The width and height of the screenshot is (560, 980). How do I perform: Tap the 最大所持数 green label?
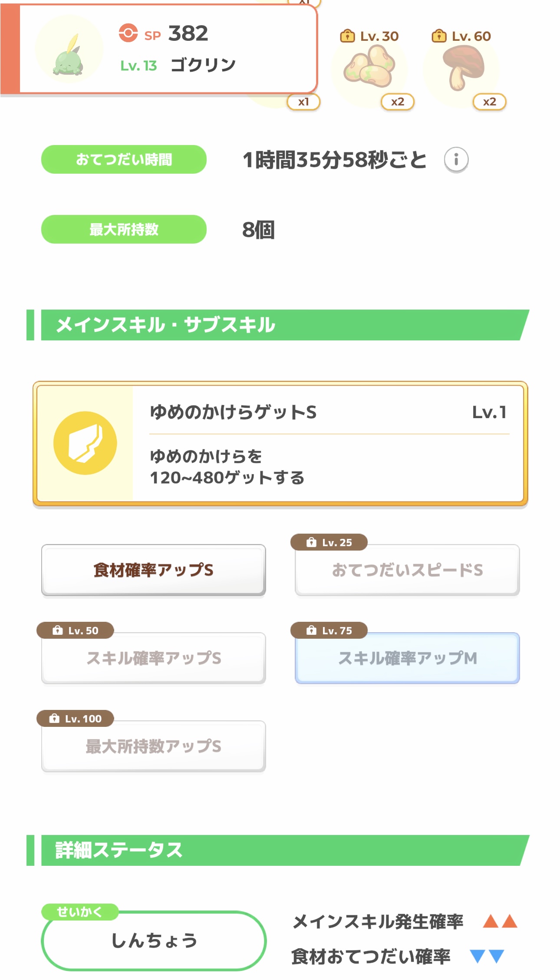124,229
